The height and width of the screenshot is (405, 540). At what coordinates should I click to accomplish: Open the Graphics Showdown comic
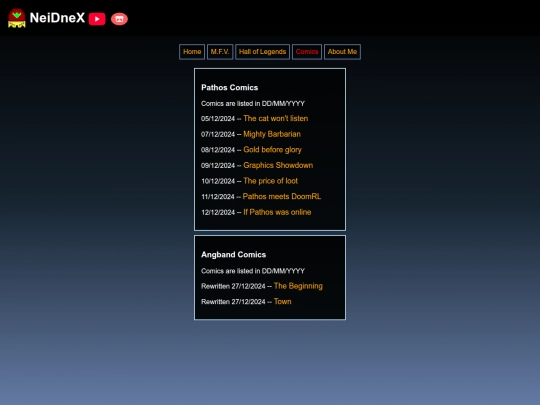pos(278,165)
